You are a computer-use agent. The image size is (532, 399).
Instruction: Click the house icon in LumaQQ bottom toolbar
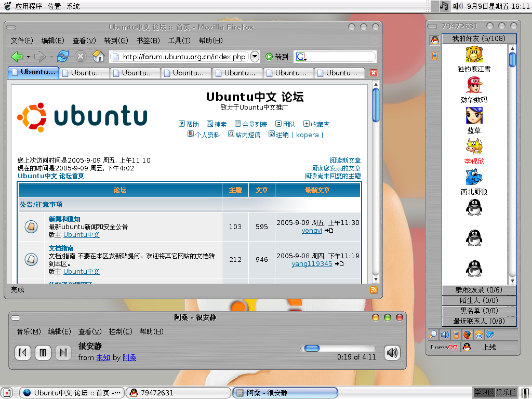coord(478,335)
